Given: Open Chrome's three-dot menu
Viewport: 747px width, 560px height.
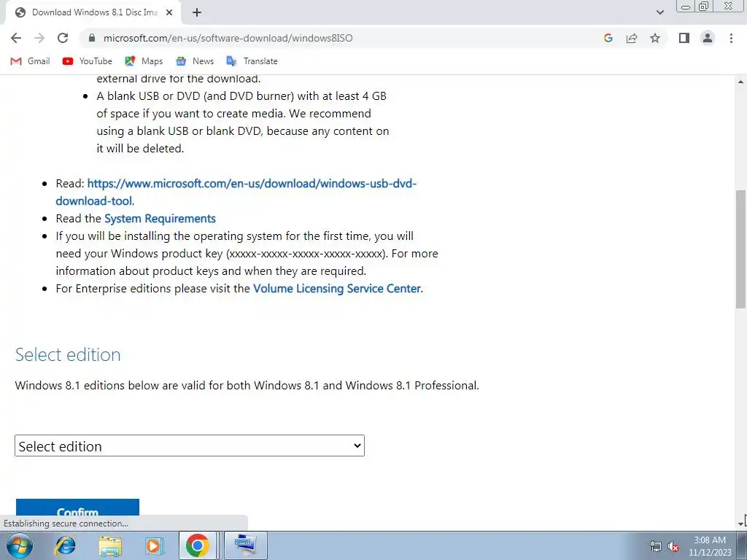Looking at the screenshot, I should point(731,38).
